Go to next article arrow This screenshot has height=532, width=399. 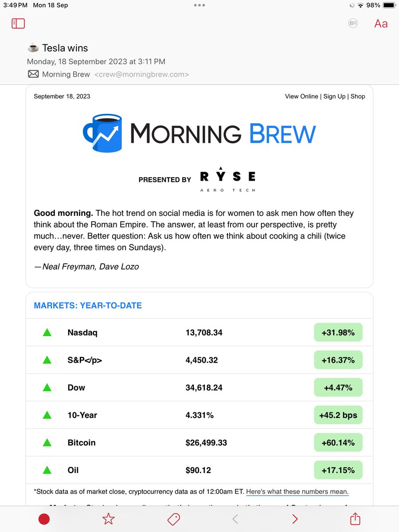tap(295, 519)
